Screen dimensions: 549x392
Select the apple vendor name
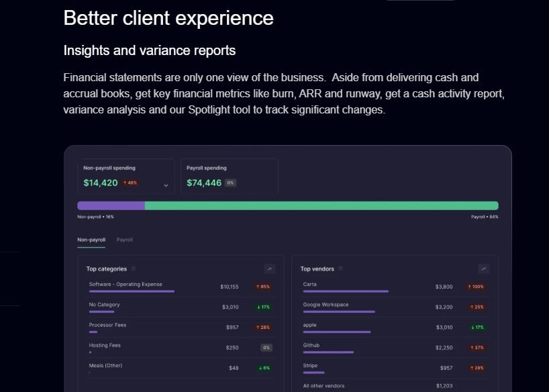pyautogui.click(x=310, y=325)
